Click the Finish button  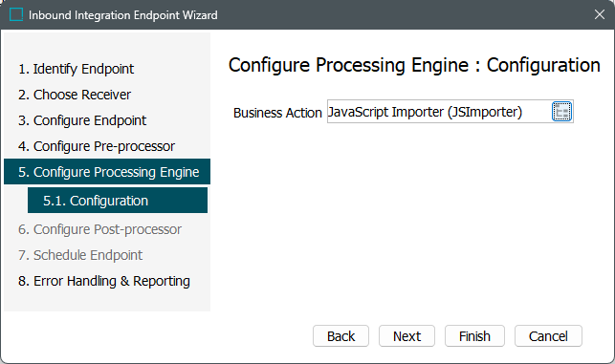pyautogui.click(x=474, y=335)
